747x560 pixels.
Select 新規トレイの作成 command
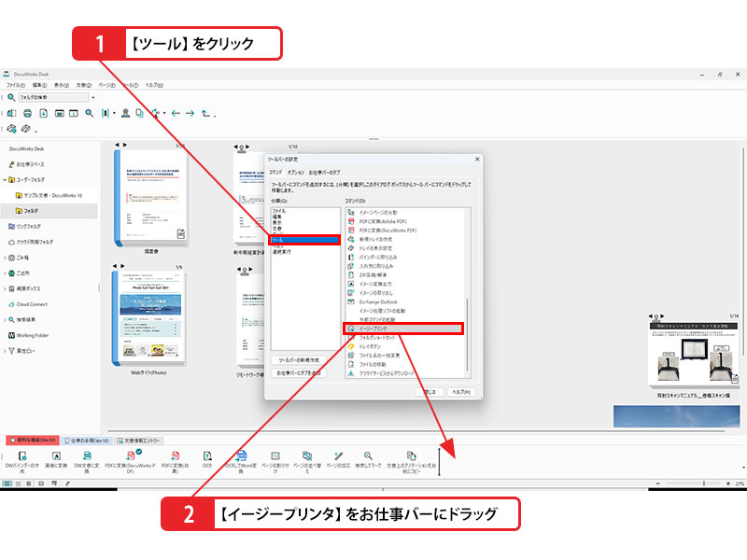pyautogui.click(x=376, y=240)
